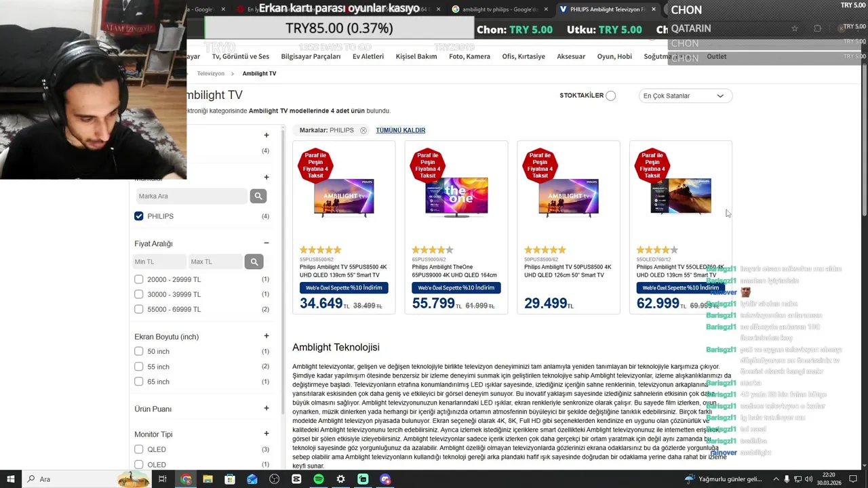Open the Foto, Kamera category menu

pyautogui.click(x=469, y=56)
